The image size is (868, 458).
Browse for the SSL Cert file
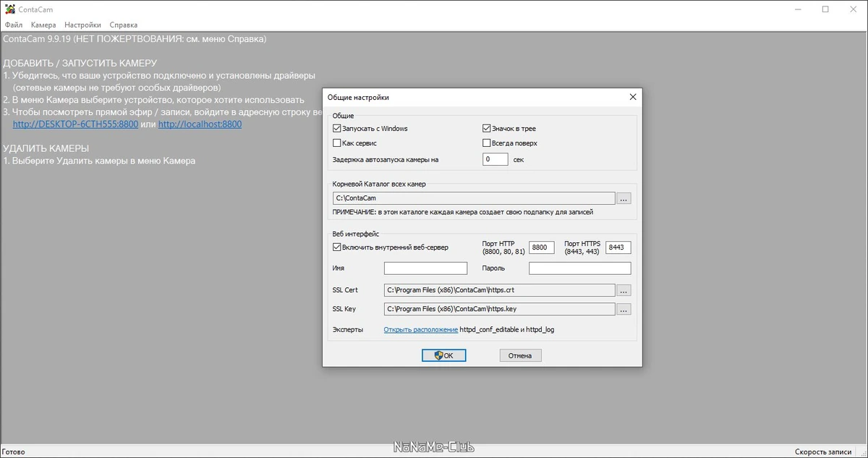pyautogui.click(x=624, y=291)
